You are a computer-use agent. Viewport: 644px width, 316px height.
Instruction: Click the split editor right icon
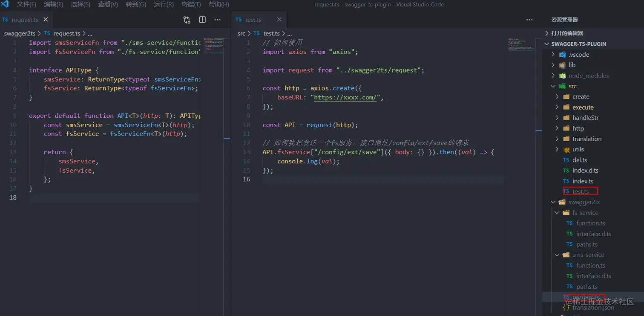[x=202, y=20]
